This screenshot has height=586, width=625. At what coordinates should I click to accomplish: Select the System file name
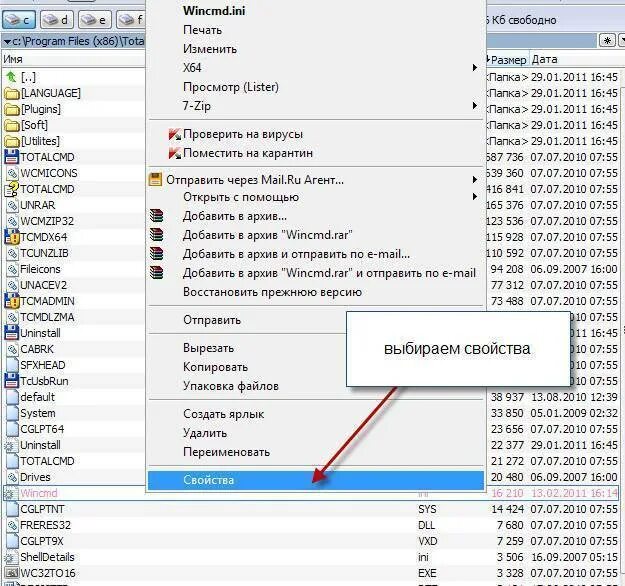coord(38,413)
